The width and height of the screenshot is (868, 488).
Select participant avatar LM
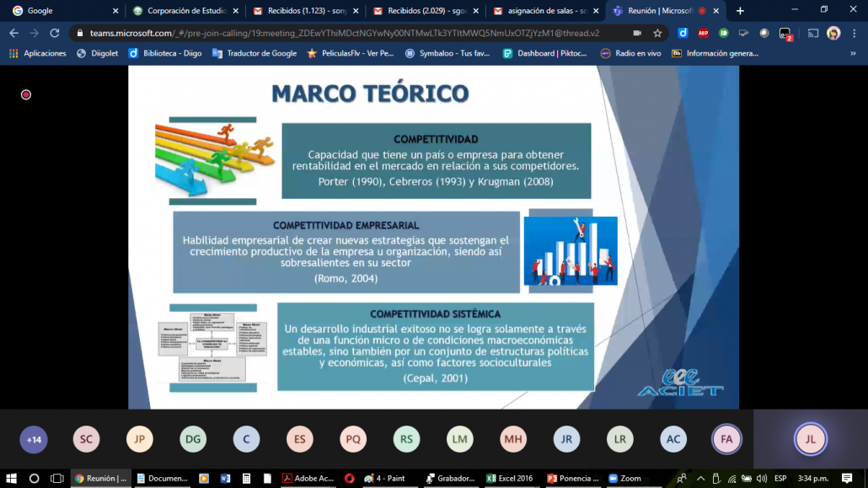click(460, 439)
